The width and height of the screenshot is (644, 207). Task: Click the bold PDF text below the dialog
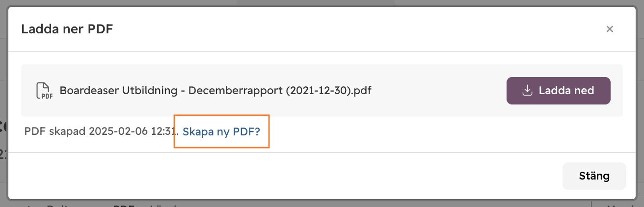pos(121,206)
